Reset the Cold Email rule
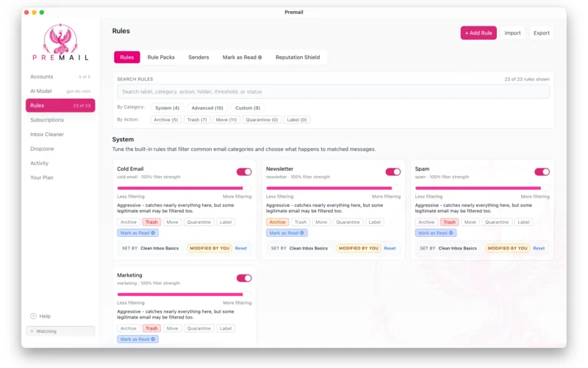This screenshot has height=368, width=588. click(241, 248)
